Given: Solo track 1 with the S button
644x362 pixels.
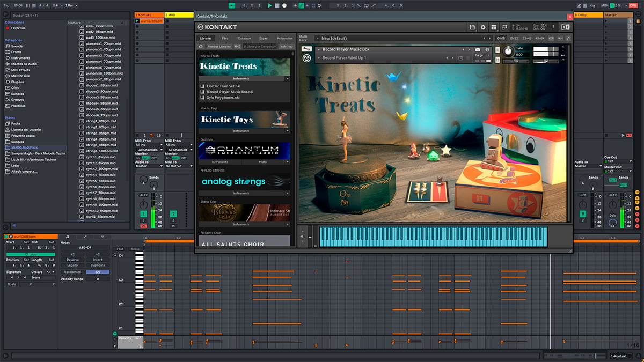Looking at the screenshot, I should (x=144, y=220).
